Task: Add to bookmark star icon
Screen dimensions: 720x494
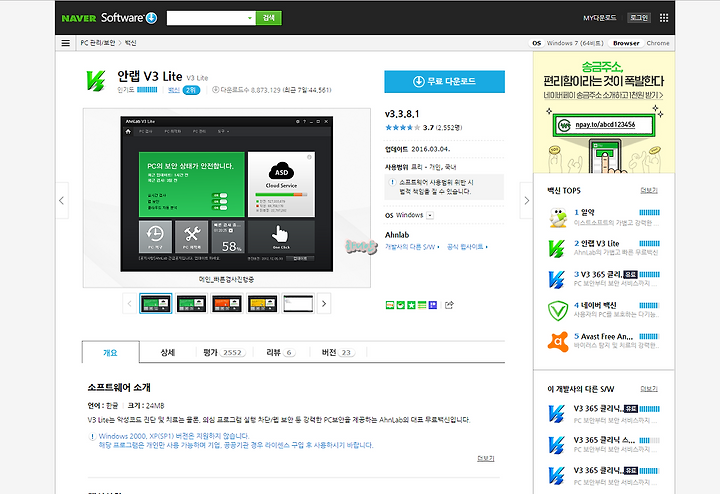Action: tap(411, 305)
